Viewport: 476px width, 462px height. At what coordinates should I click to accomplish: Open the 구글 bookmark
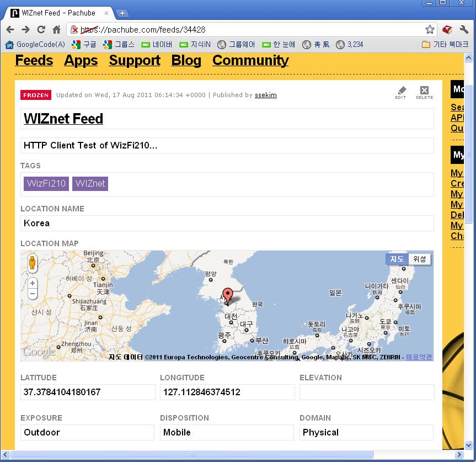[84, 45]
